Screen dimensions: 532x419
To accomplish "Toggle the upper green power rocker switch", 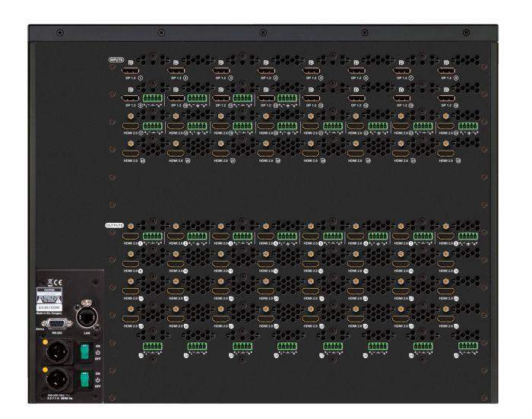I will (x=84, y=352).
